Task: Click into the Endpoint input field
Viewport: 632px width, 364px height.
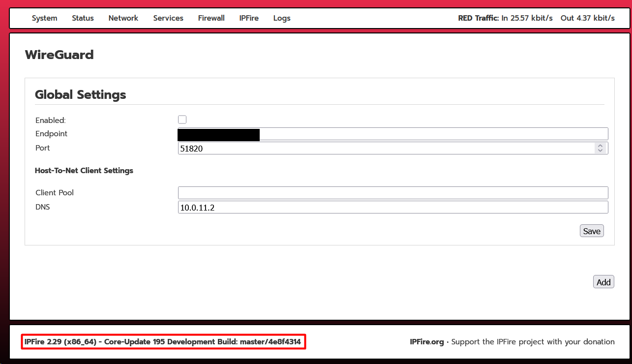Action: (x=393, y=134)
